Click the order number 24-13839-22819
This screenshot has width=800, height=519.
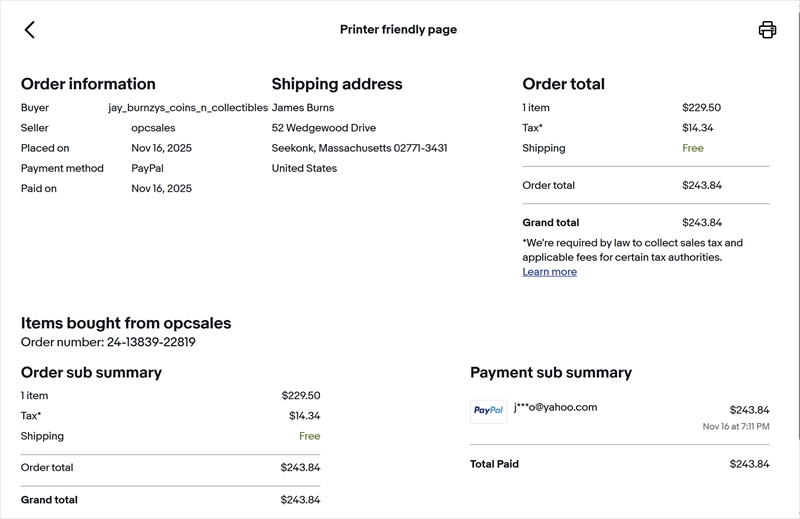[150, 342]
